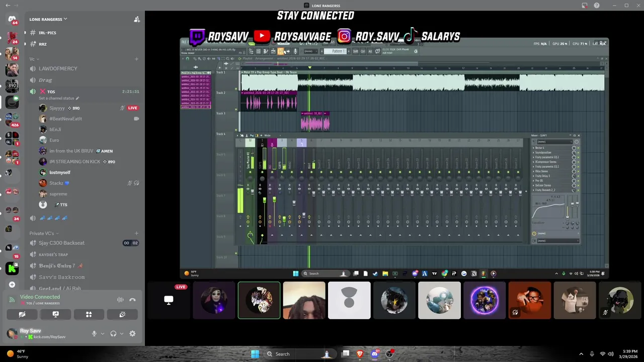Open the activities launcher icon
The image size is (644, 362).
pos(89,314)
